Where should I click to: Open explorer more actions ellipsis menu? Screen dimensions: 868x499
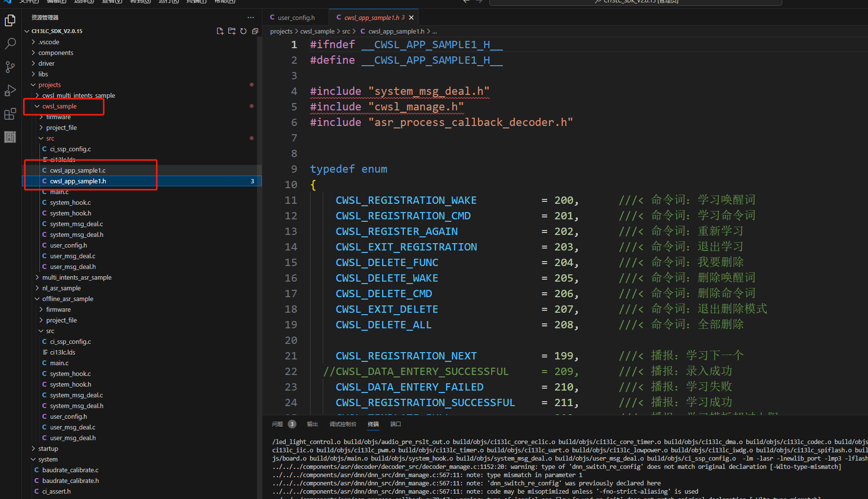pyautogui.click(x=251, y=18)
